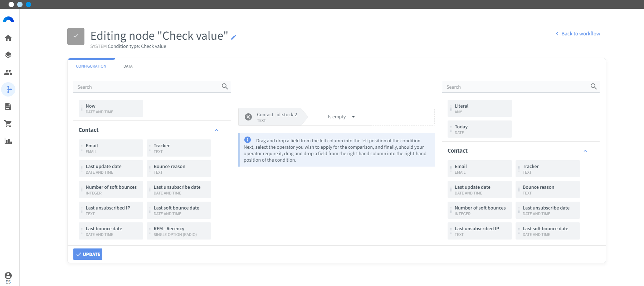Switch to the DATA tab
The width and height of the screenshot is (644, 286).
pyautogui.click(x=128, y=66)
